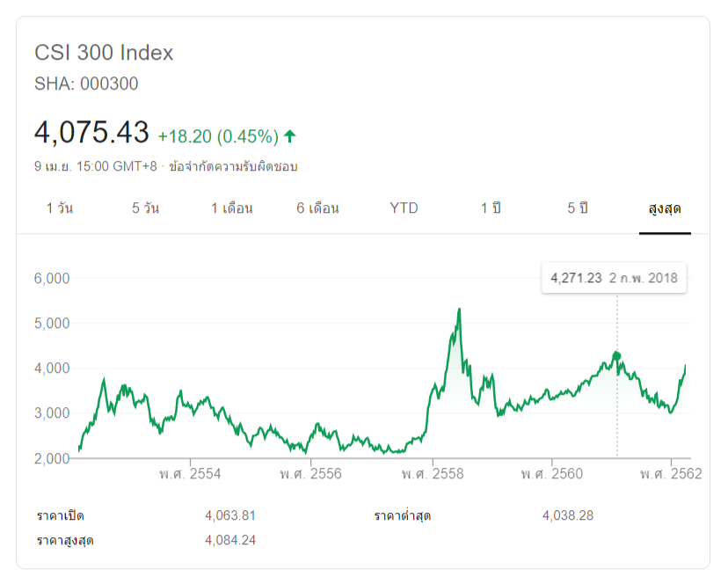This screenshot has width=728, height=584.
Task: Switch chart to YTD range
Action: pyautogui.click(x=404, y=208)
